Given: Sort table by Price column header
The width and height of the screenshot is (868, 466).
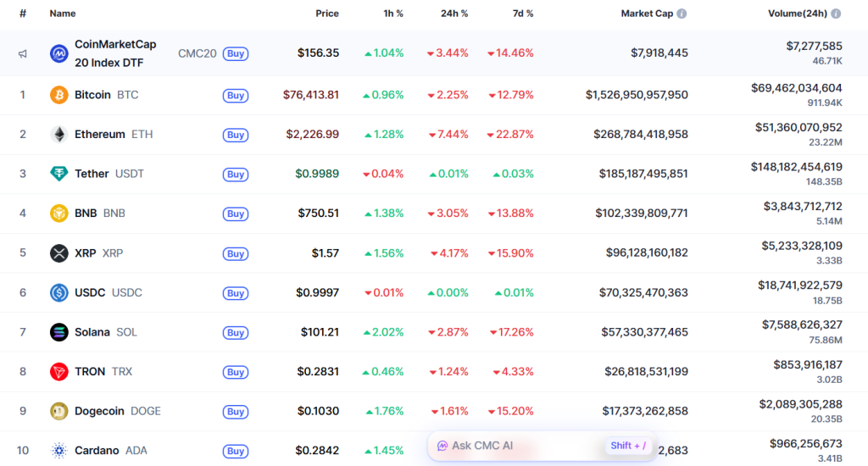Looking at the screenshot, I should coord(326,14).
